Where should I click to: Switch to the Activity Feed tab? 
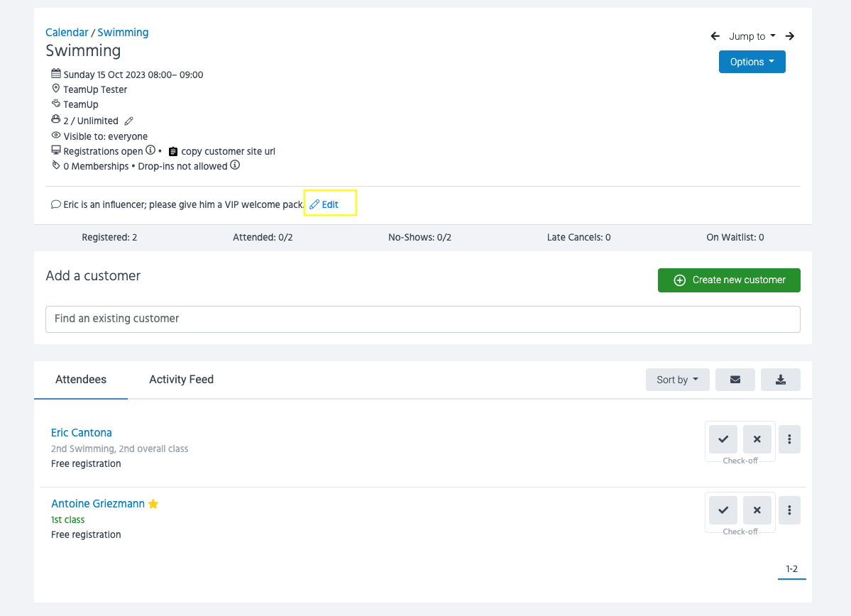point(181,380)
